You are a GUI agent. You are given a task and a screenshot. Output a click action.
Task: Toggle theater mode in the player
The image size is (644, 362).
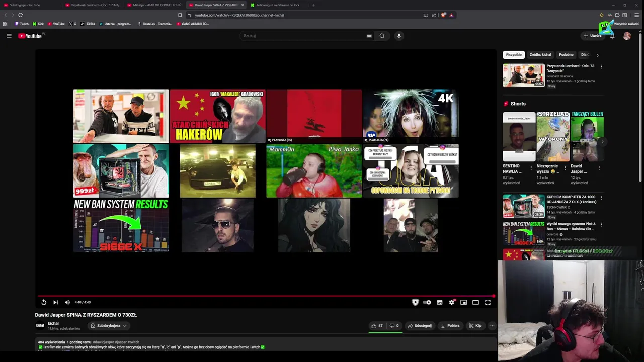pos(475,302)
